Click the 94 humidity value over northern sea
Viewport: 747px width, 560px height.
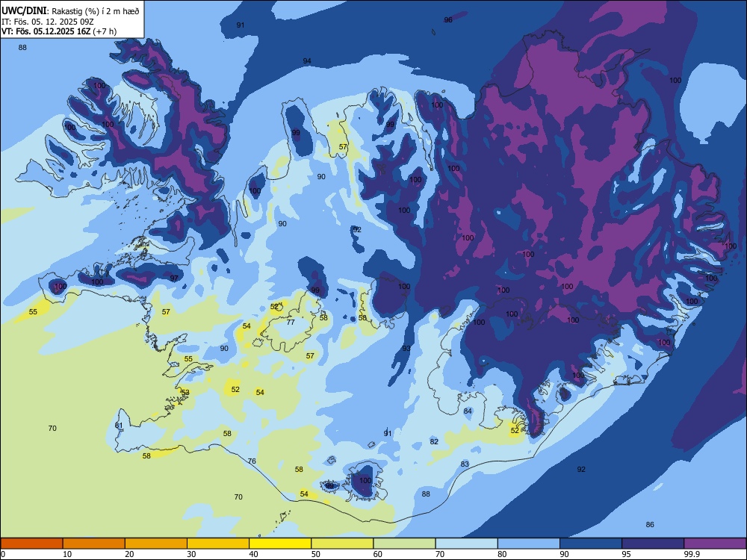click(307, 60)
